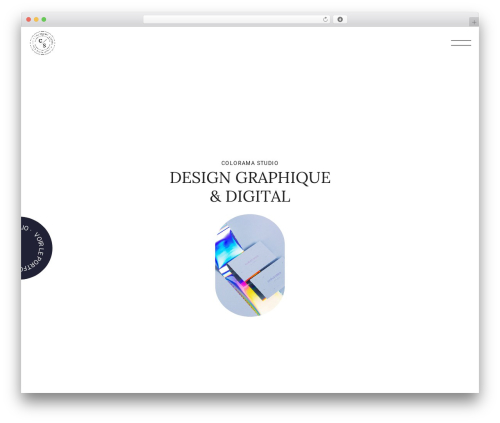
Task: Click the Colorama Studio circular logo
Action: point(43,43)
